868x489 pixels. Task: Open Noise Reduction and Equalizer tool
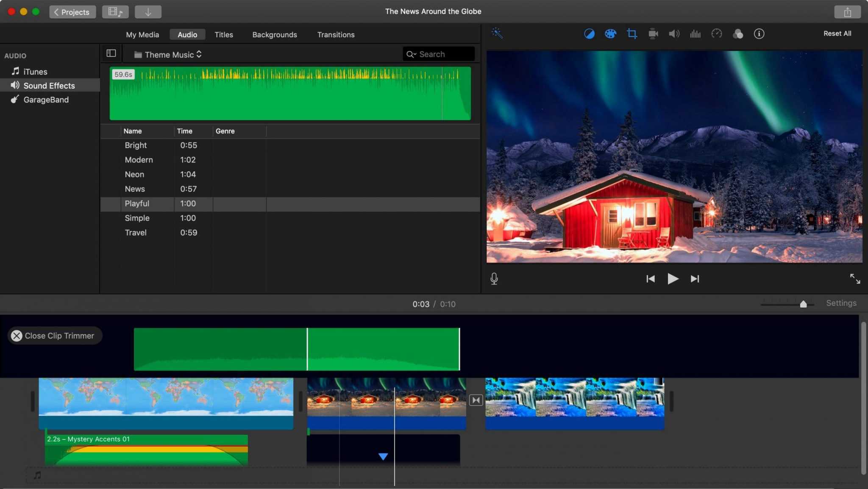(x=695, y=34)
